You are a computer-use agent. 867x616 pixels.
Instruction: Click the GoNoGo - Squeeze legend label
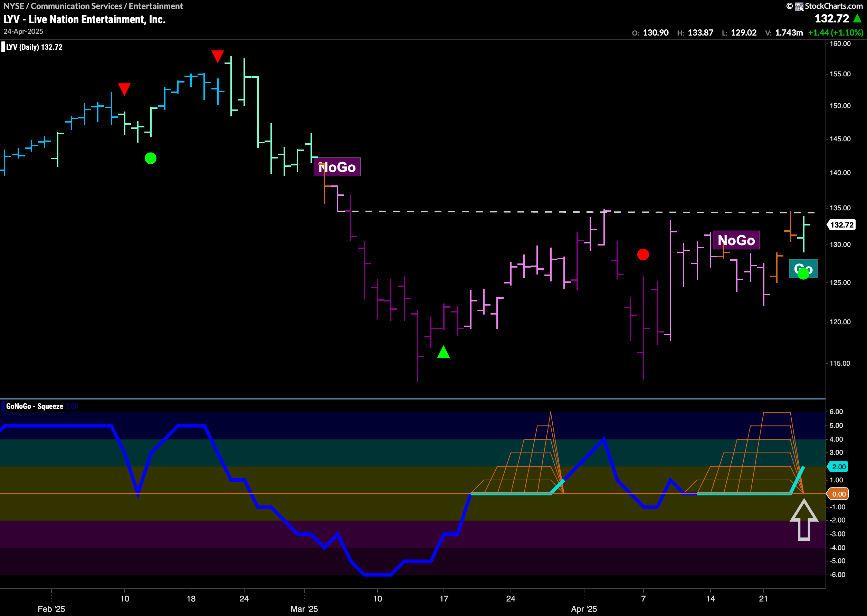pos(35,406)
